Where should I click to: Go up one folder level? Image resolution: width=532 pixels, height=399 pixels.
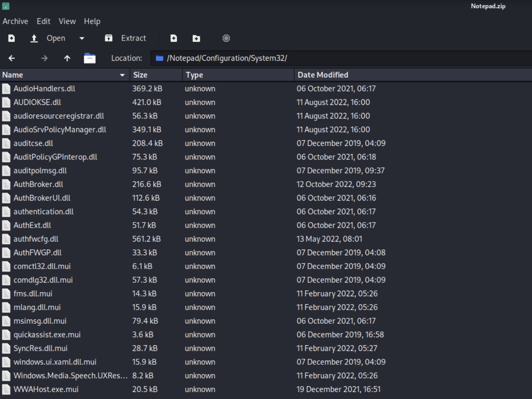(67, 58)
